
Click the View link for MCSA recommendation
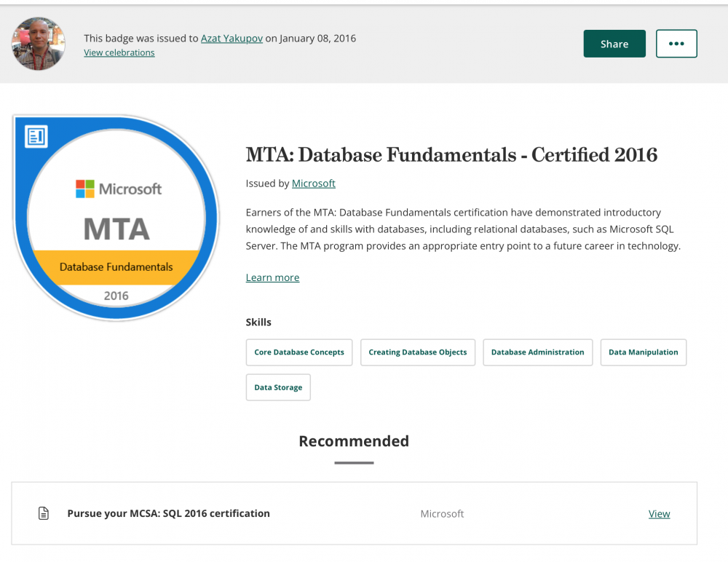[x=659, y=514]
